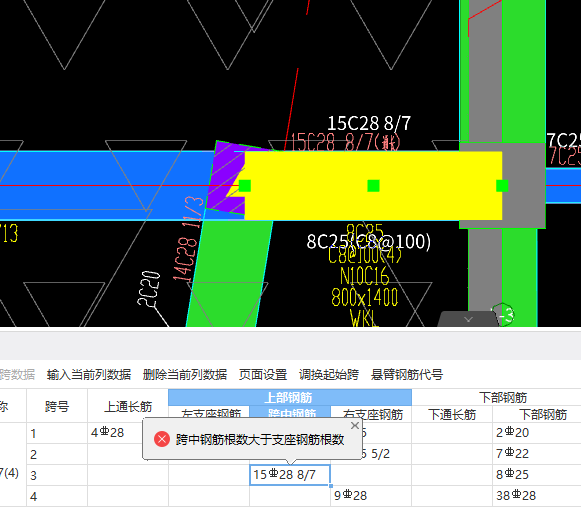The width and height of the screenshot is (581, 521).
Task: Click middle green grip on yellow beam
Action: (x=374, y=186)
